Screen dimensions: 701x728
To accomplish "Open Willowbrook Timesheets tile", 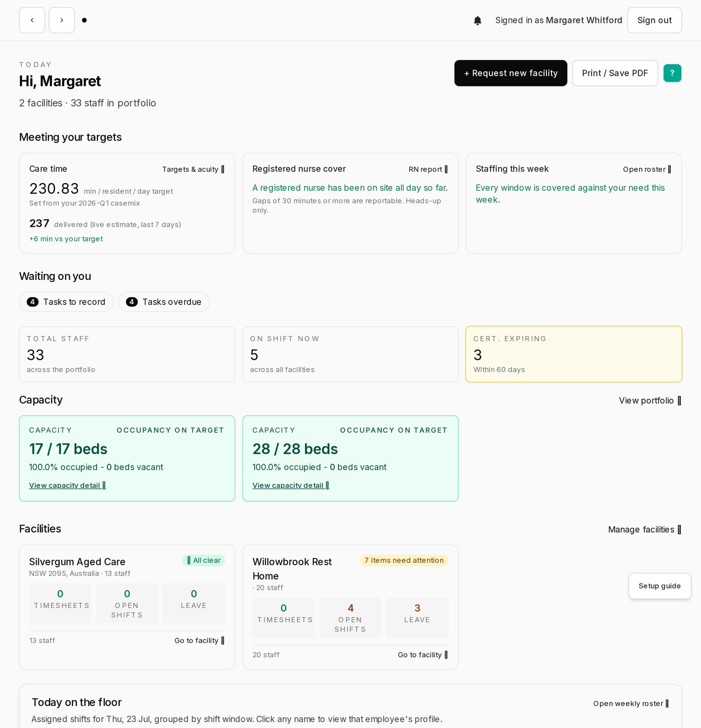I will pos(284,617).
